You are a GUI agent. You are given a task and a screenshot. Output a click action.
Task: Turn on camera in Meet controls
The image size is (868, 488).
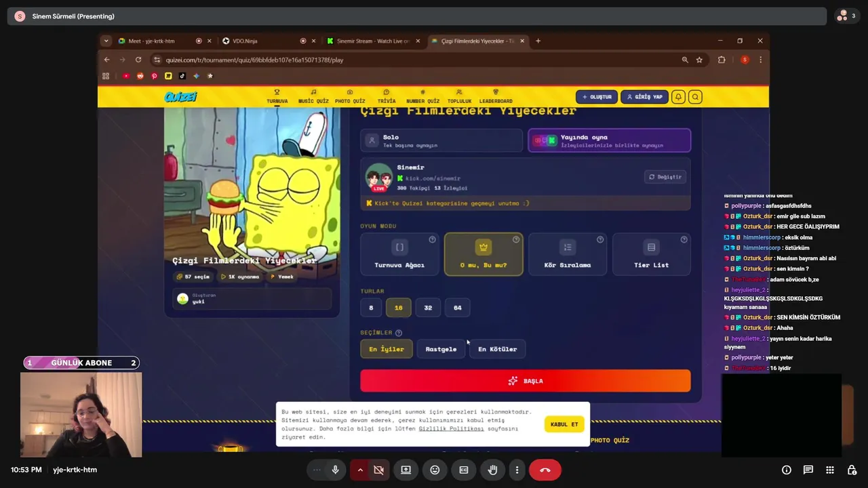click(378, 470)
